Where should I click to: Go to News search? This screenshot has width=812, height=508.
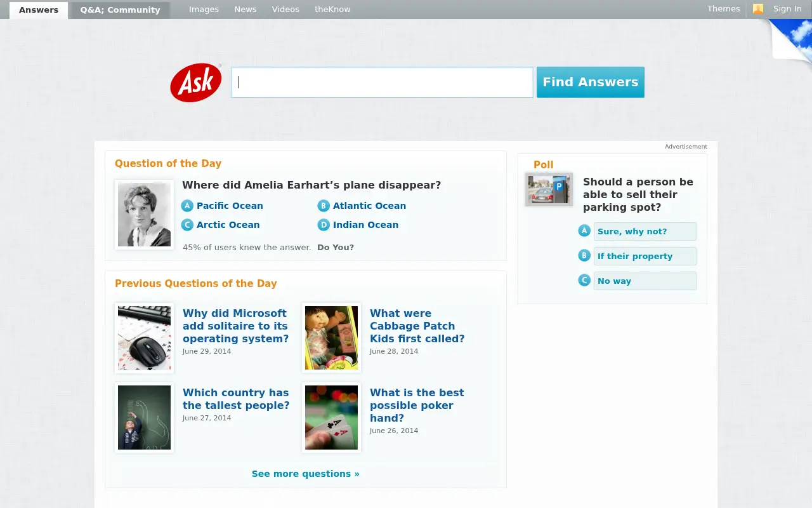(246, 10)
